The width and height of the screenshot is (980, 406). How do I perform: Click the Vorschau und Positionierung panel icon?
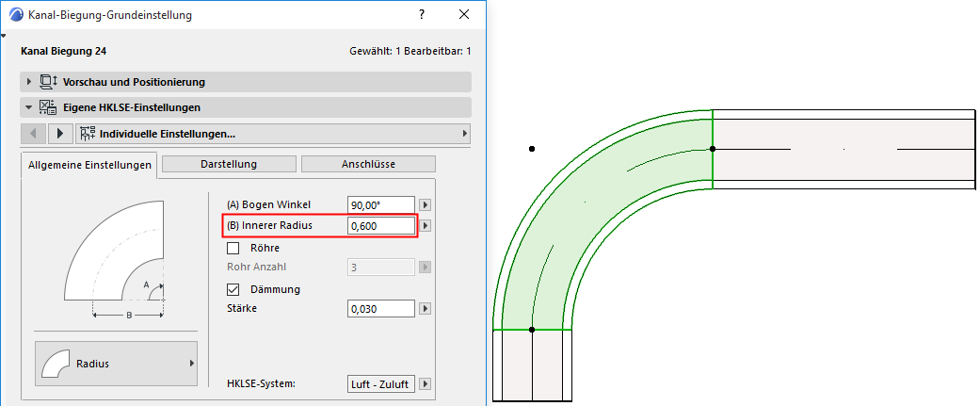point(49,82)
